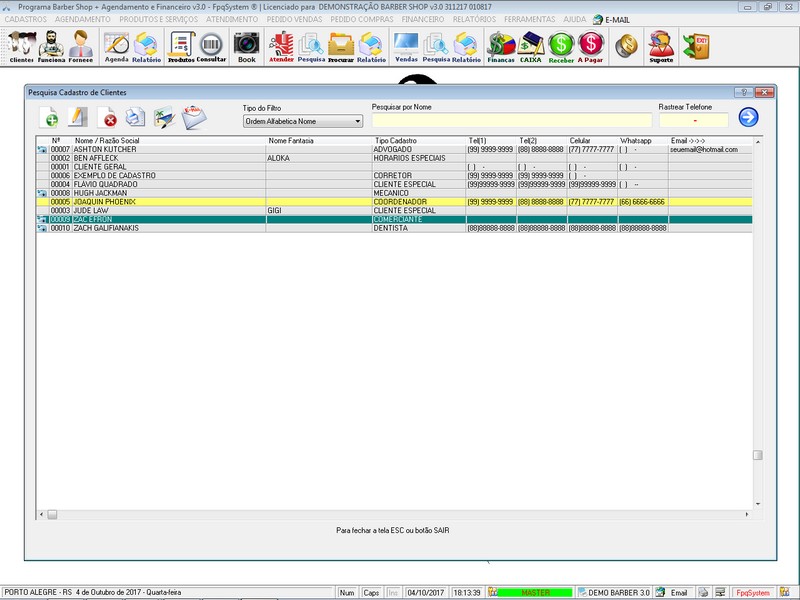Click the Pesquisar por Nome input field
The width and height of the screenshot is (800, 600).
(510, 121)
